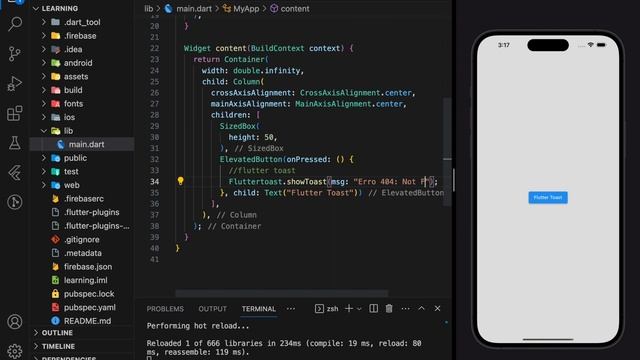Image resolution: width=640 pixels, height=360 pixels.
Task: Expand the TIMELINE section
Action: pos(36,346)
